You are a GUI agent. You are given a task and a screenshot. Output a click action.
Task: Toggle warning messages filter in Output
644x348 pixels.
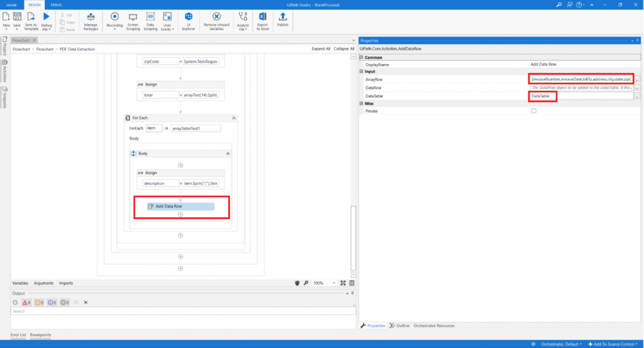tap(39, 302)
